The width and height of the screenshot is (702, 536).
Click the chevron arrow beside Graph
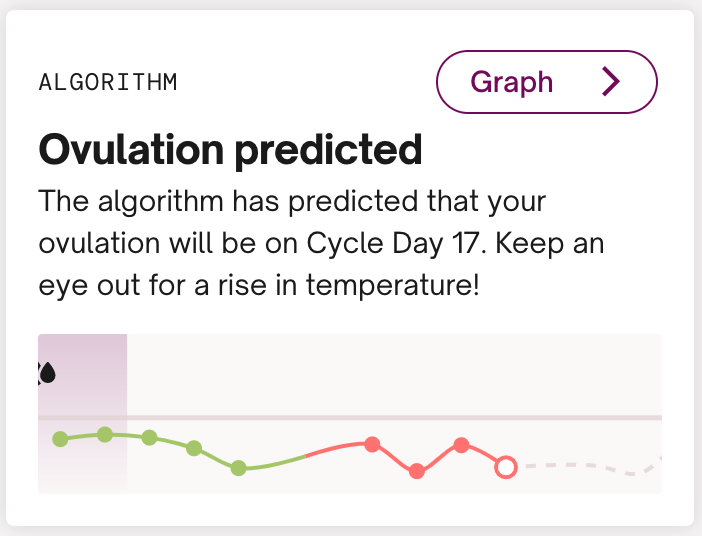[x=611, y=81]
